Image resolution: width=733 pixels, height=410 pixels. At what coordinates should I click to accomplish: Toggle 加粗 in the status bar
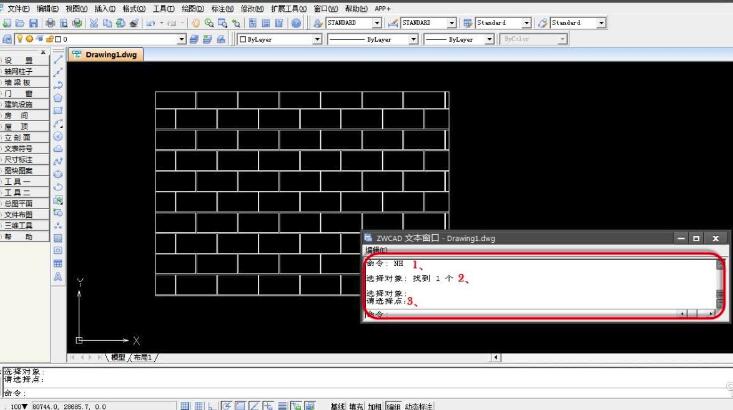point(375,406)
